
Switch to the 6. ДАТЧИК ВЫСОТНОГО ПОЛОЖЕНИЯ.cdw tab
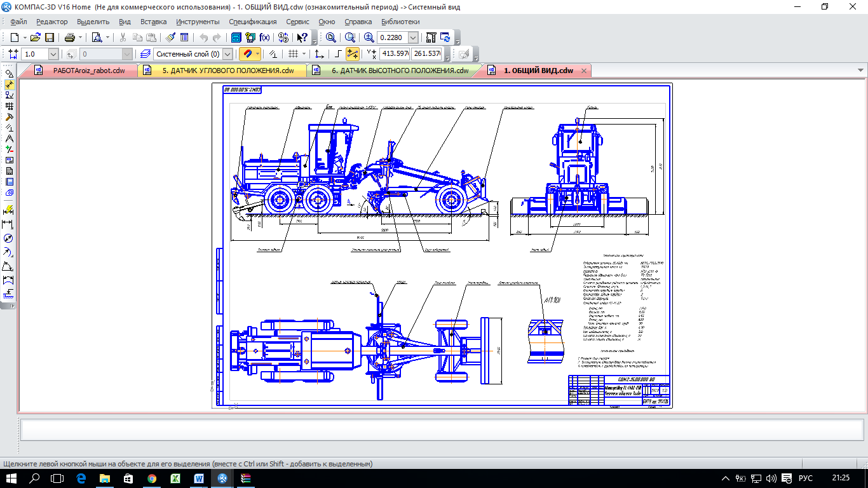click(400, 71)
